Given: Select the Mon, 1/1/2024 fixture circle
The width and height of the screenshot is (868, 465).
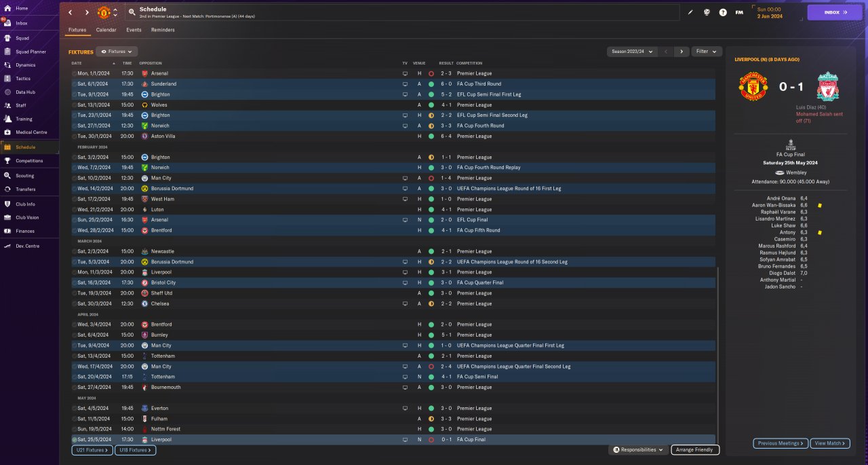Looking at the screenshot, I should tap(75, 73).
